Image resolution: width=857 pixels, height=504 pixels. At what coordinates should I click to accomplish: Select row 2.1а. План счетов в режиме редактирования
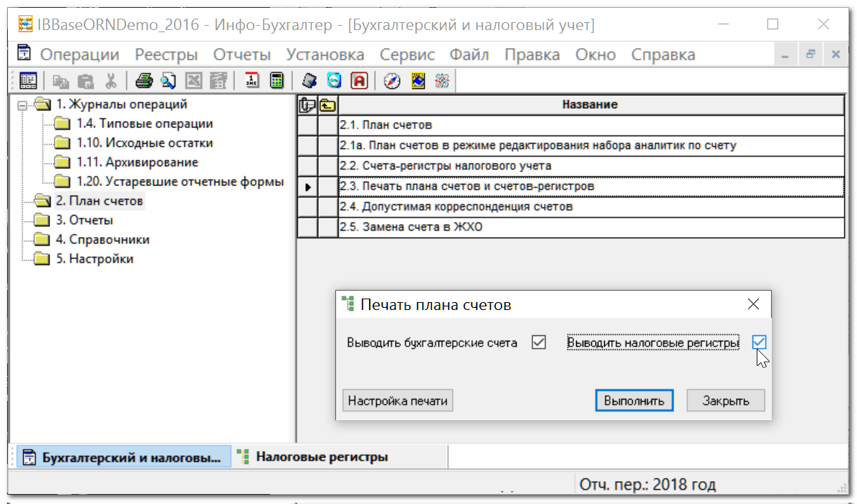[x=591, y=145]
